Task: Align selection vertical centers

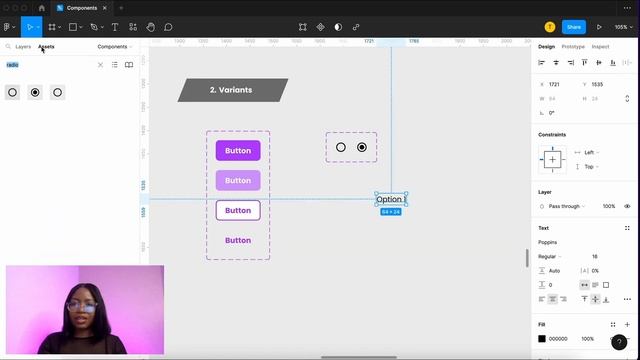Action: (599, 62)
